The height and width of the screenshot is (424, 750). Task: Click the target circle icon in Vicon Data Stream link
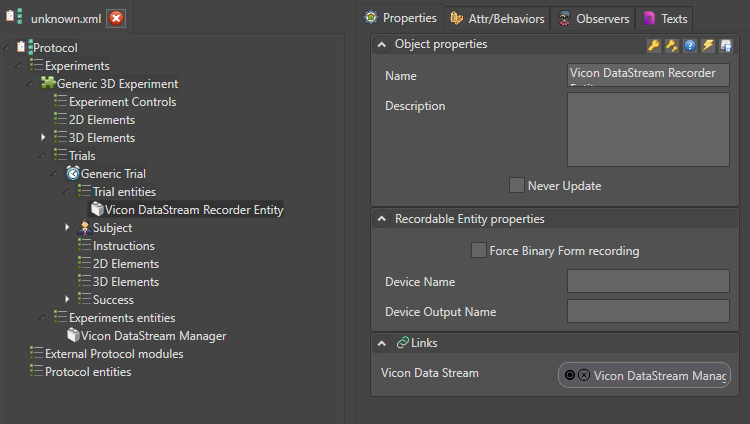[x=570, y=375]
